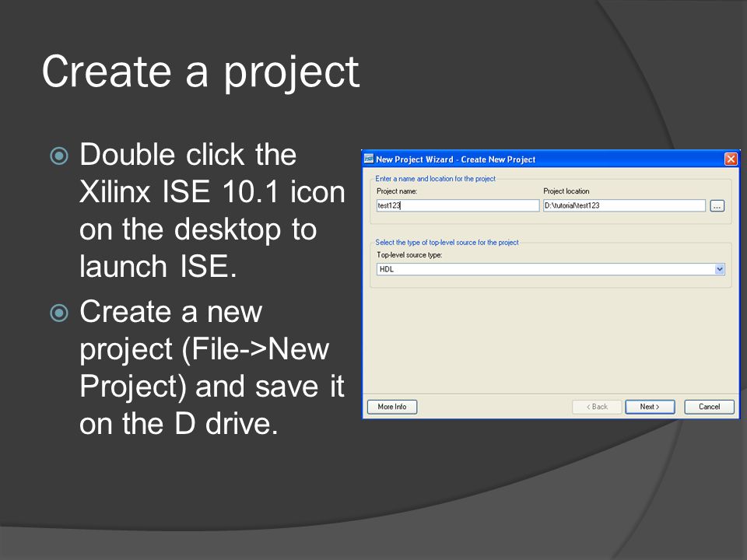The image size is (747, 560).
Task: Click the Cancel button
Action: click(x=709, y=407)
